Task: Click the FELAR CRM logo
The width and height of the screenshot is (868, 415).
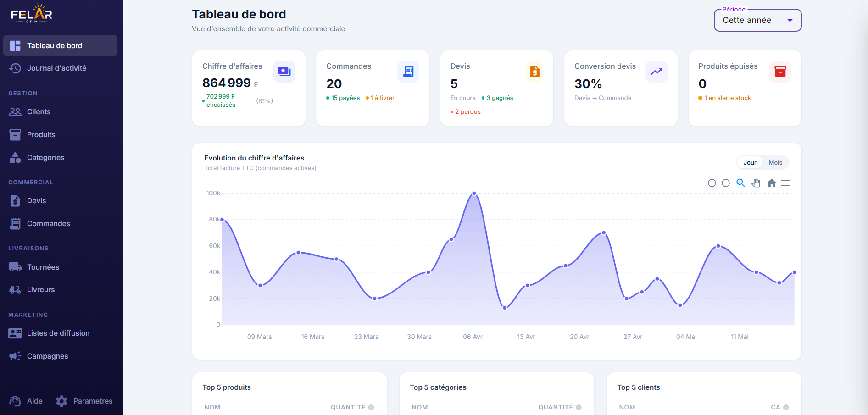Action: click(x=32, y=13)
